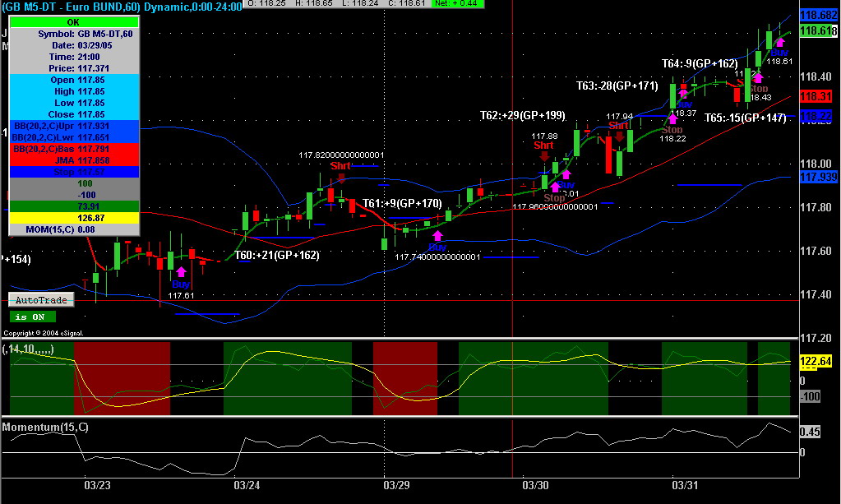Select the T65:-15(GP+147) trade label
841x504 pixels.
click(746, 118)
